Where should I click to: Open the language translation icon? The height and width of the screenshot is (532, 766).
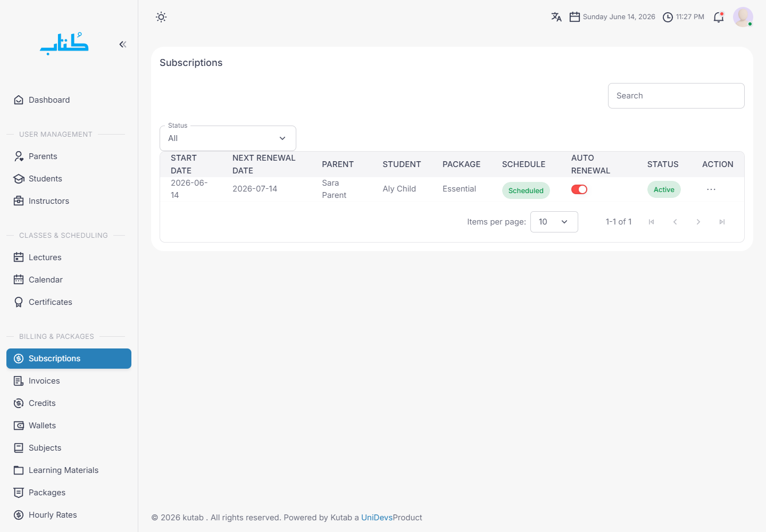556,17
